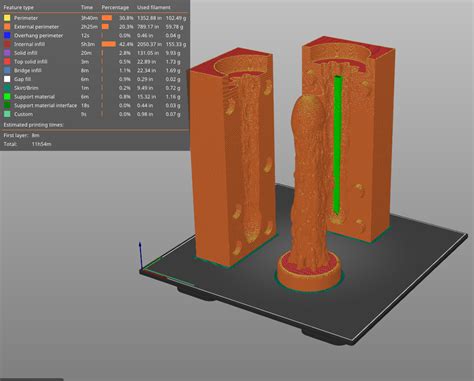474x381 pixels.
Task: Click the Perimeter orange percentage bar
Action: pyautogui.click(x=107, y=18)
